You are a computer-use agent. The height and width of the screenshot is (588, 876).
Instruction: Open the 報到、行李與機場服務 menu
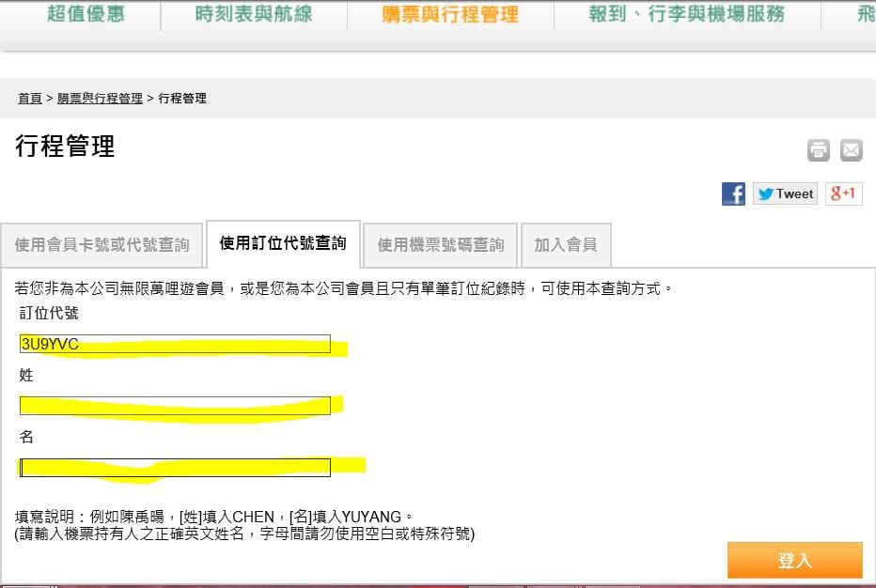pos(686,15)
